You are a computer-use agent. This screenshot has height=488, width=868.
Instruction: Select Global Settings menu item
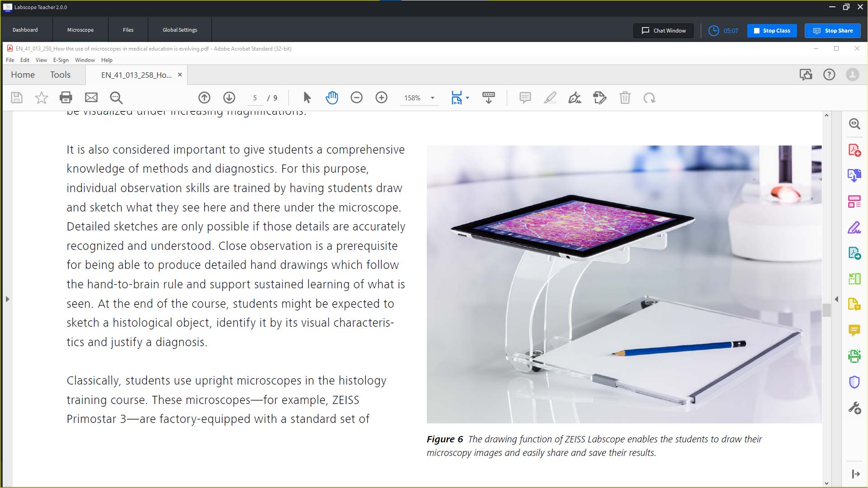tap(179, 30)
